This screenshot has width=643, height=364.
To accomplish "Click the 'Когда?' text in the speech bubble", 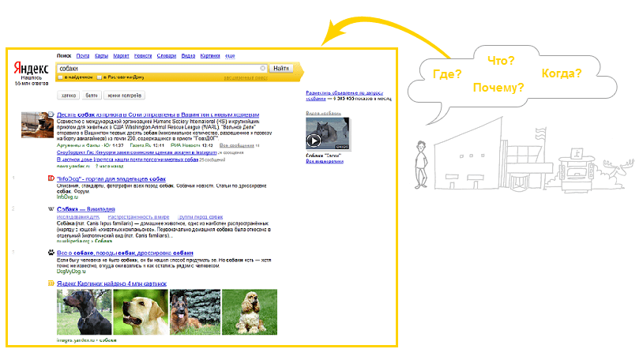I will pyautogui.click(x=562, y=73).
